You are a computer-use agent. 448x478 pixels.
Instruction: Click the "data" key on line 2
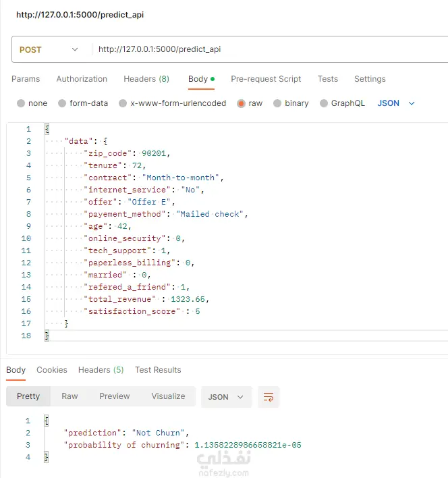(x=78, y=141)
